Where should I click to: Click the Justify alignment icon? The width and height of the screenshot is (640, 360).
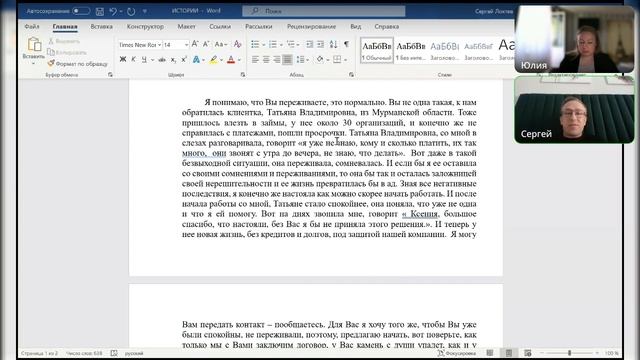click(x=287, y=60)
